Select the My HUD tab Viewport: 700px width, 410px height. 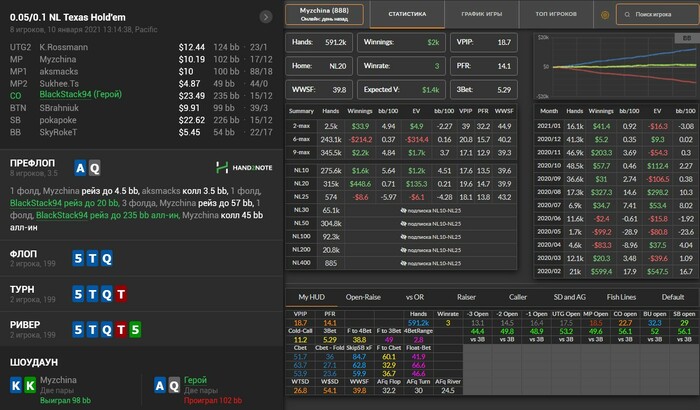pos(311,297)
